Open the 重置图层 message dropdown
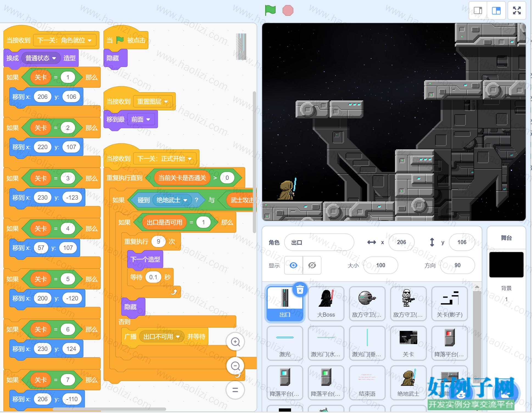 coord(153,102)
